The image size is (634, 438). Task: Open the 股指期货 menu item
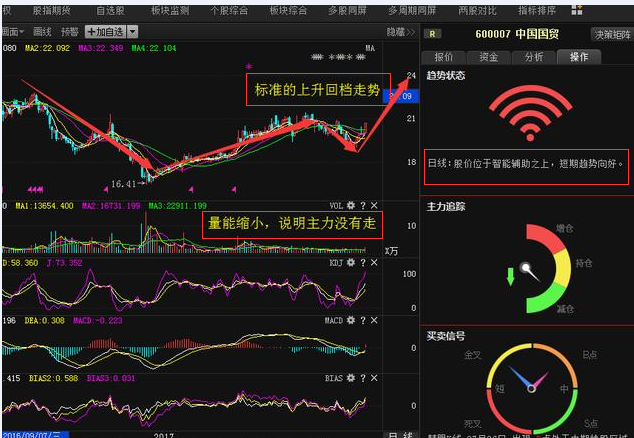[51, 11]
